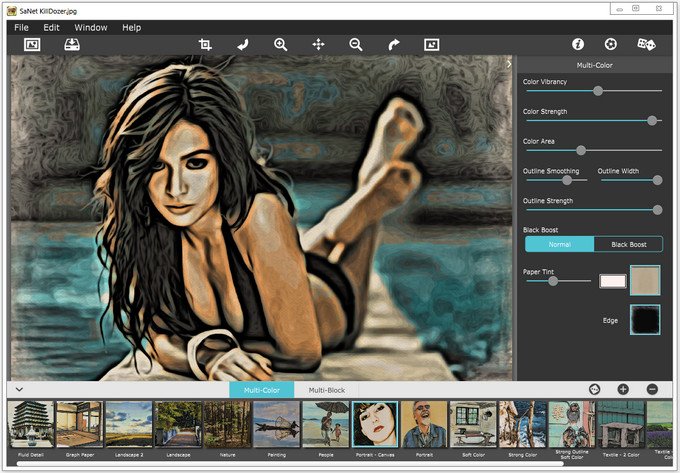Click the undo arrow icon
Screen dimensions: 680x473
pyautogui.click(x=243, y=44)
